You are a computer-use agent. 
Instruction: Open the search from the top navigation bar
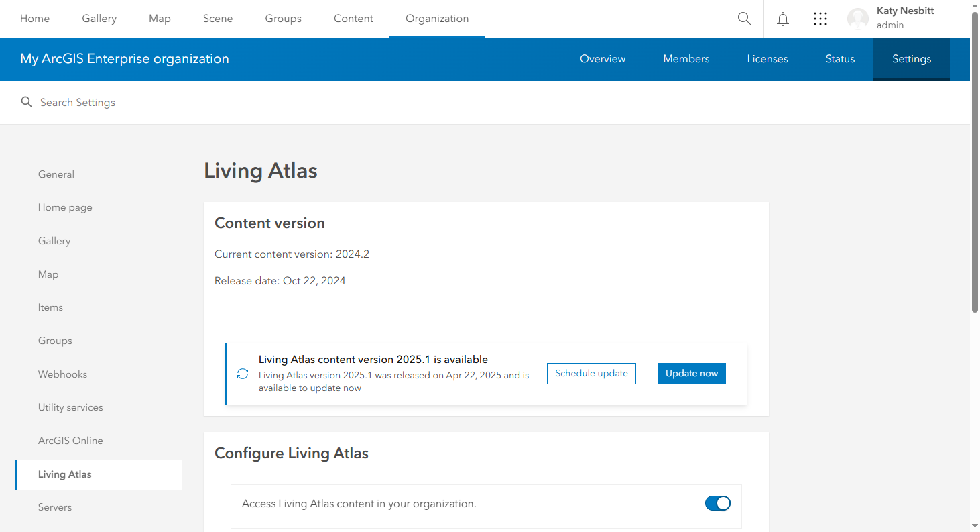click(x=744, y=19)
